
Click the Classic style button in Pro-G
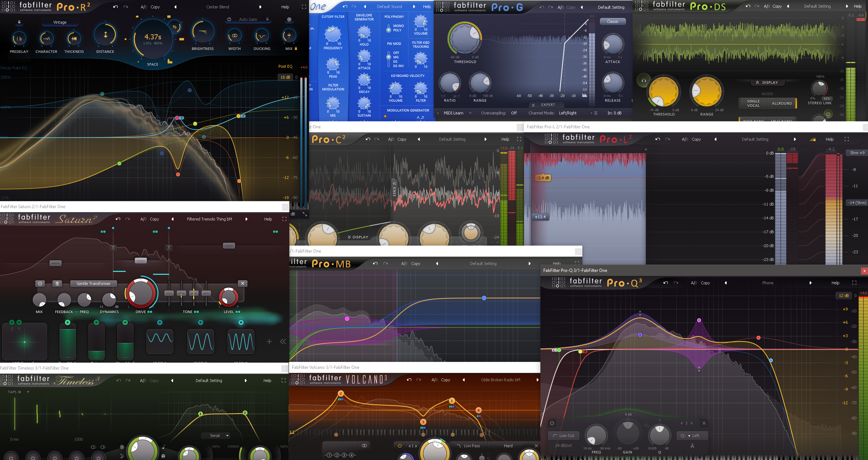point(613,22)
